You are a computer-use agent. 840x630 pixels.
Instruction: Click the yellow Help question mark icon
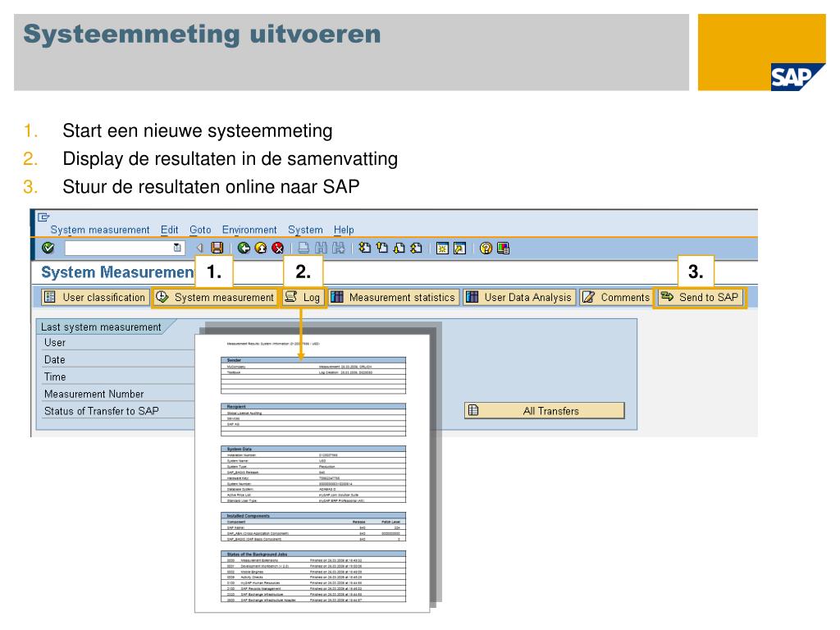(x=486, y=248)
